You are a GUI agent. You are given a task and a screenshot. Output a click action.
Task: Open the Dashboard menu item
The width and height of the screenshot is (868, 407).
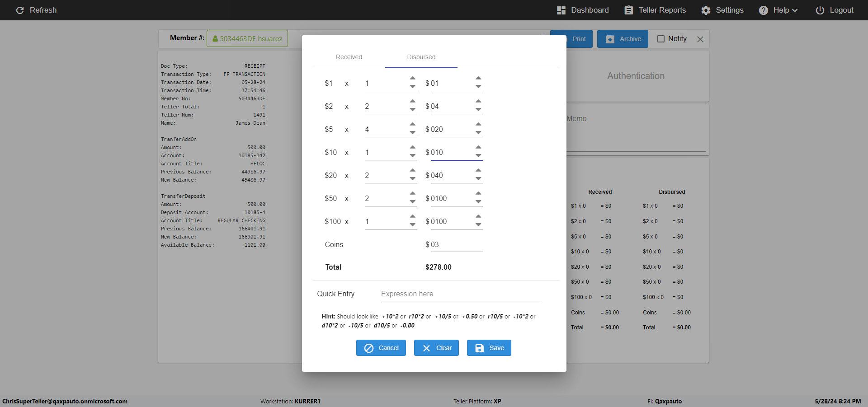coord(583,10)
